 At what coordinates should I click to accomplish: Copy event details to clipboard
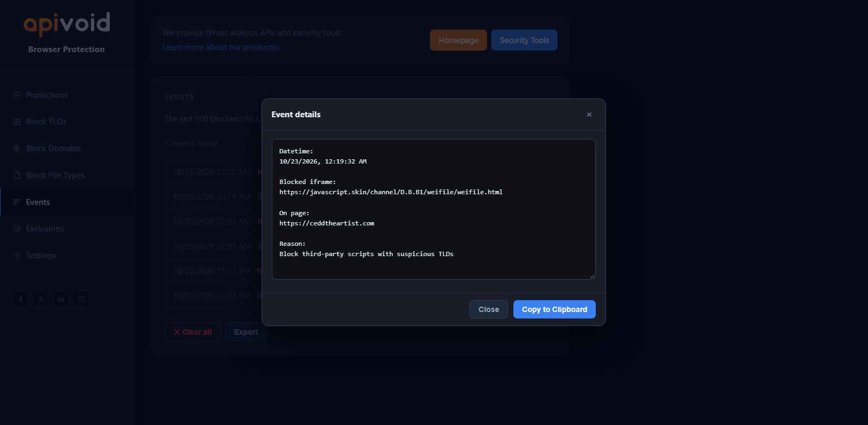click(554, 309)
